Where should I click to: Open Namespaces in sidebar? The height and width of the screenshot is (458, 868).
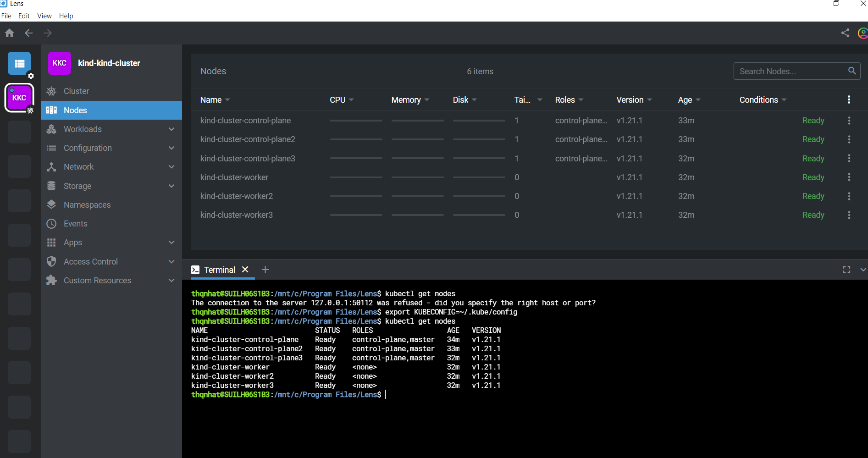coord(111,204)
